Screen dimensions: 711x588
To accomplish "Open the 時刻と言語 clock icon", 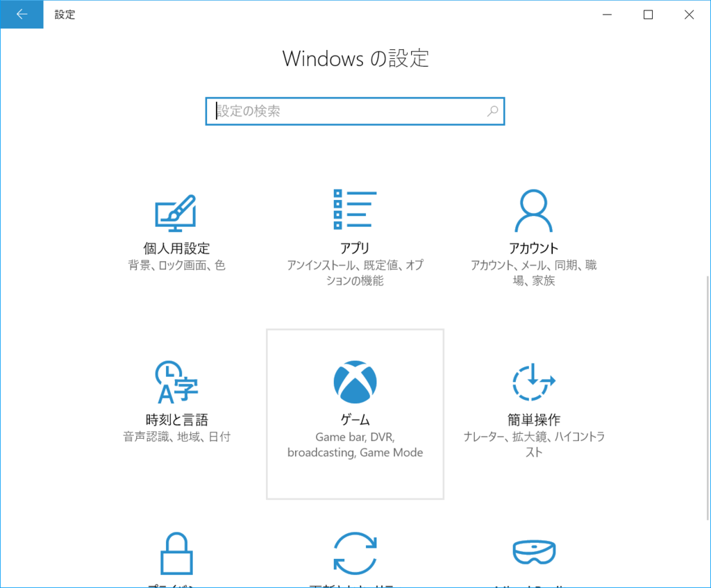I will coord(176,382).
